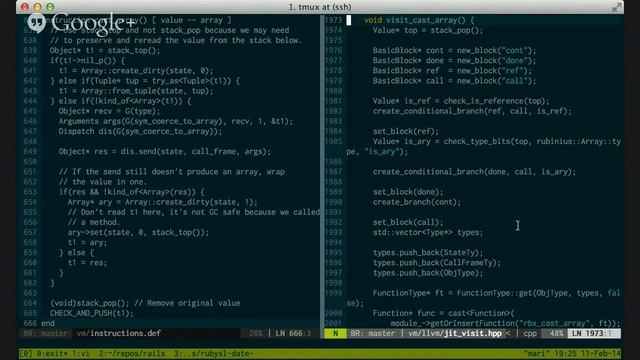Click 'BasicBlock* done = new_block' line

454,61
